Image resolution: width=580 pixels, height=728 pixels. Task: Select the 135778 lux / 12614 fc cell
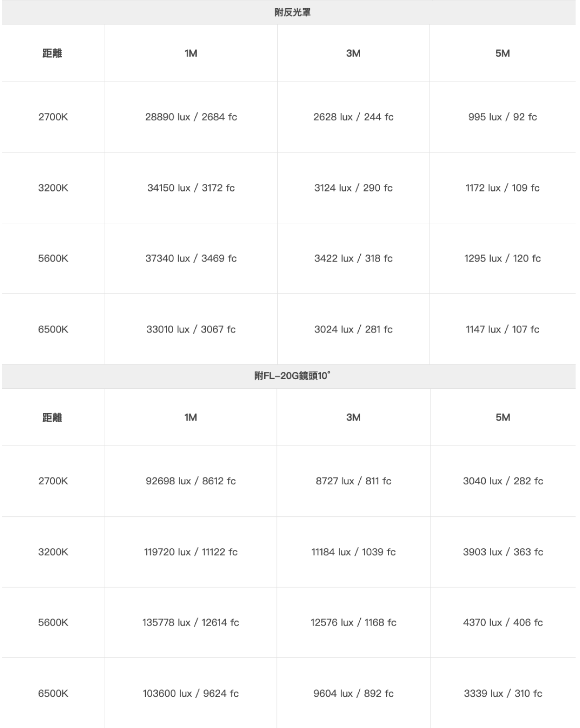point(191,622)
